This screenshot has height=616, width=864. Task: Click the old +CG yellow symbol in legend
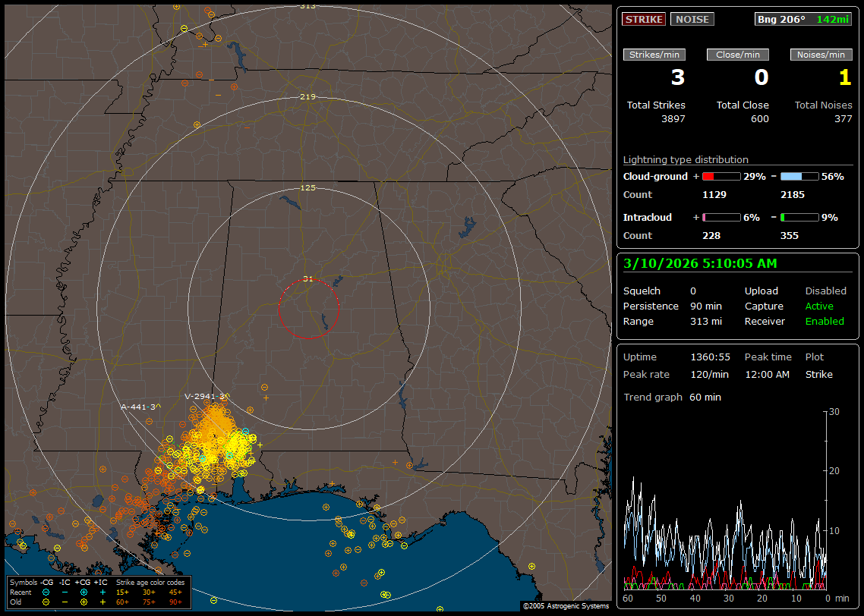pos(84,602)
